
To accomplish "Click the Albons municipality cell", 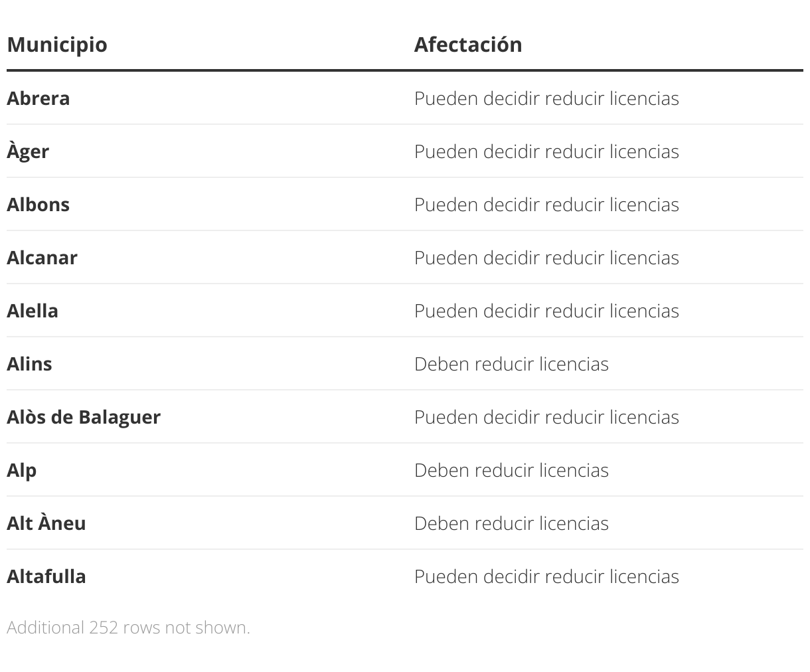I will pos(38,205).
